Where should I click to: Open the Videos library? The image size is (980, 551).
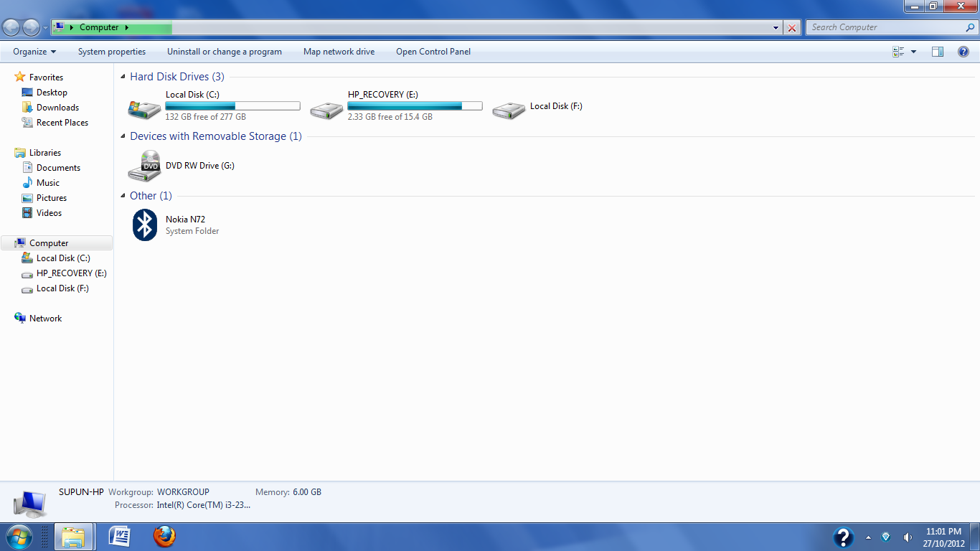pyautogui.click(x=49, y=213)
